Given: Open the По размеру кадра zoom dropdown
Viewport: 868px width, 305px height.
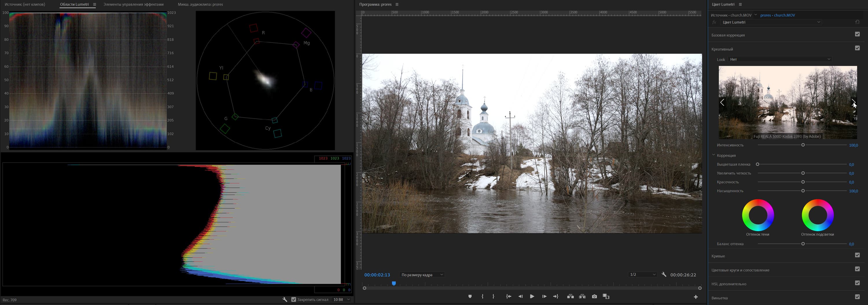Looking at the screenshot, I should pyautogui.click(x=422, y=275).
